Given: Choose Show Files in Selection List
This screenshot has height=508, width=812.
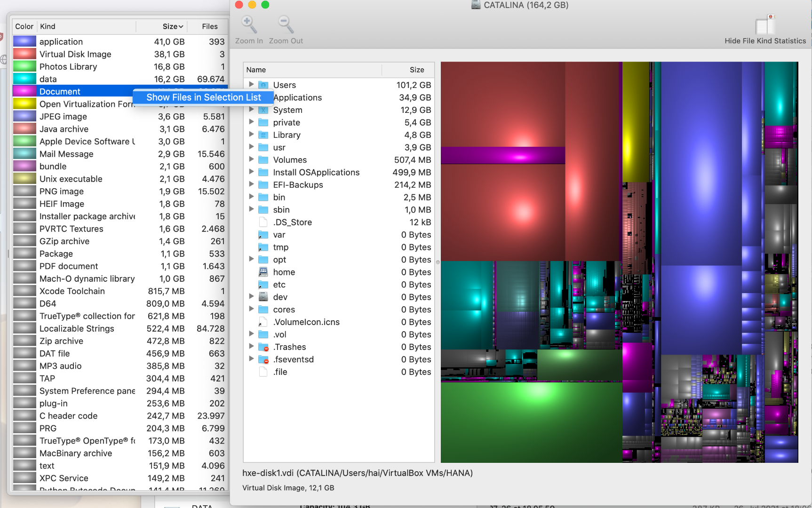Looking at the screenshot, I should click(x=203, y=97).
